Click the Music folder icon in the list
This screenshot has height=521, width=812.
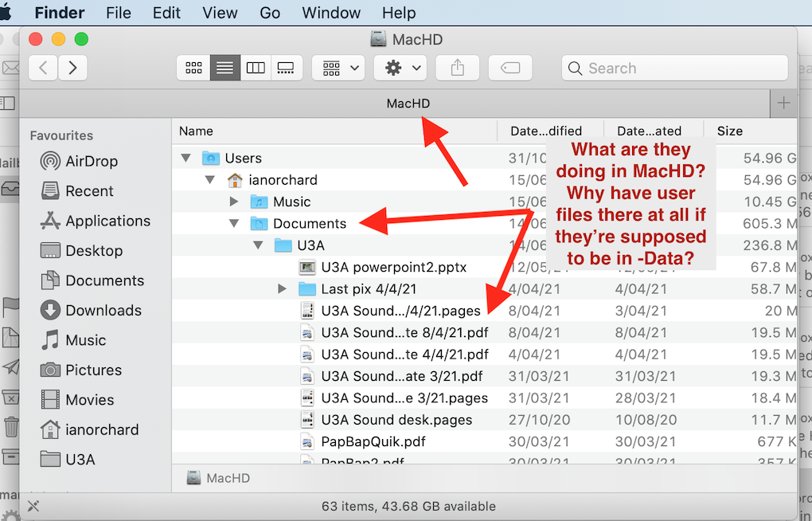[259, 202]
